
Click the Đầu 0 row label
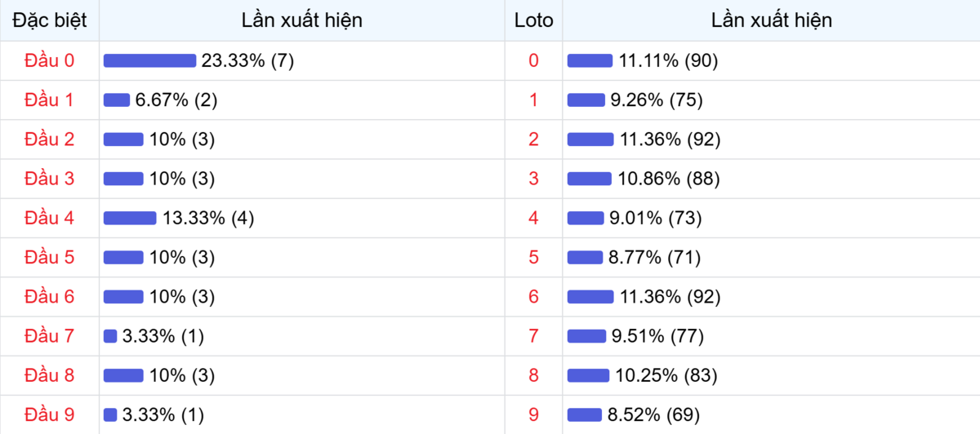(x=49, y=61)
